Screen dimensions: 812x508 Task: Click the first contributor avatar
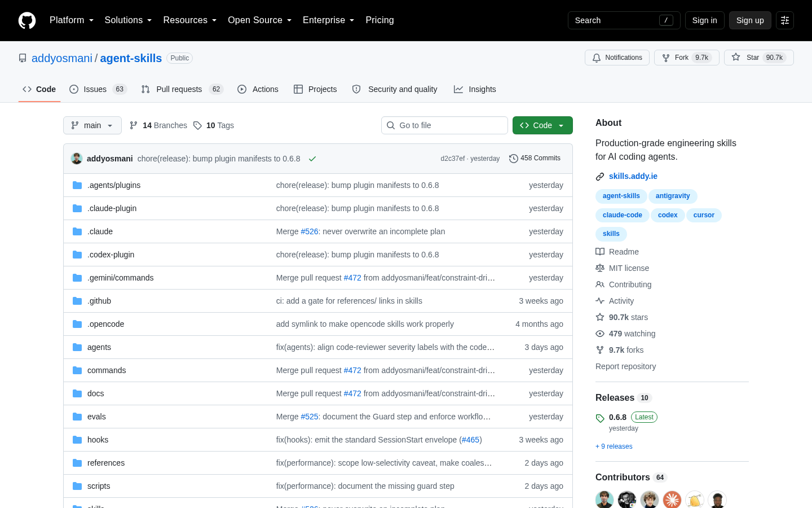[604, 500]
